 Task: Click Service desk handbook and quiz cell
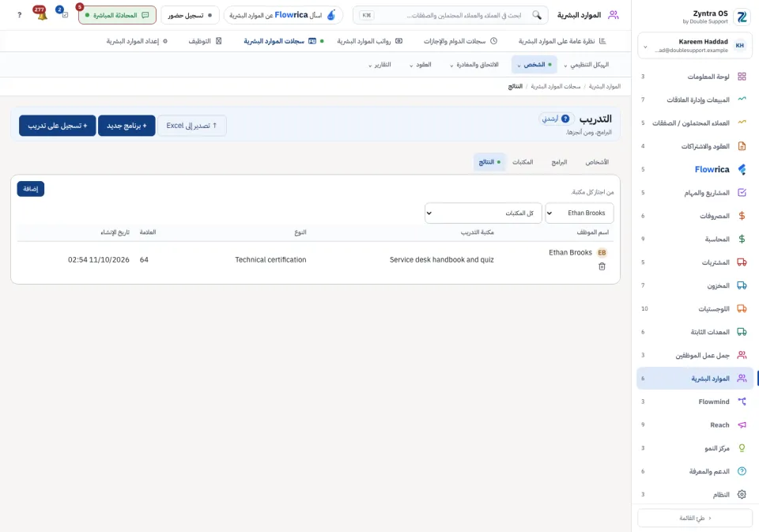tap(441, 260)
